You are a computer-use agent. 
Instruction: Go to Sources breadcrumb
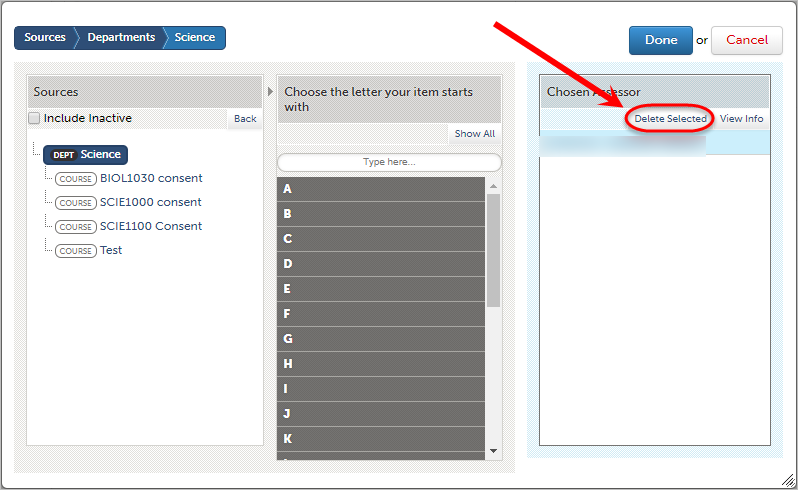45,38
